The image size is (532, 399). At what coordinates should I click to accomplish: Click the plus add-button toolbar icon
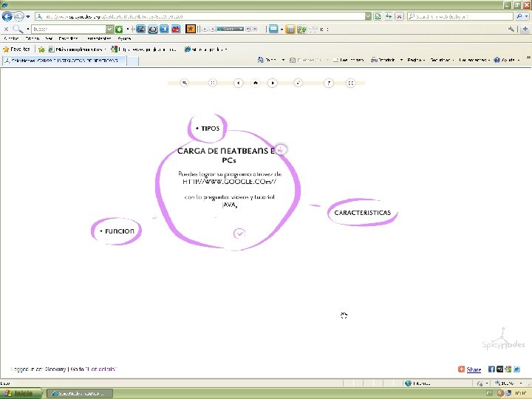[x=525, y=29]
